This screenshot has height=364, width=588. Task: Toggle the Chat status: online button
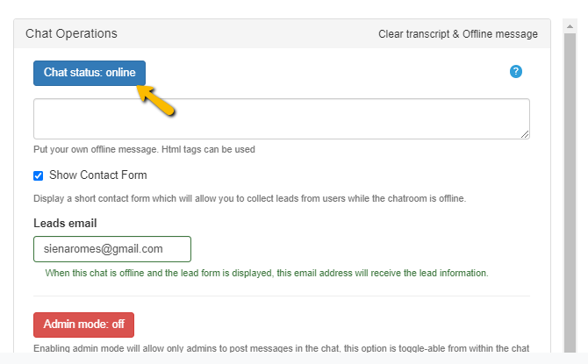coord(90,73)
